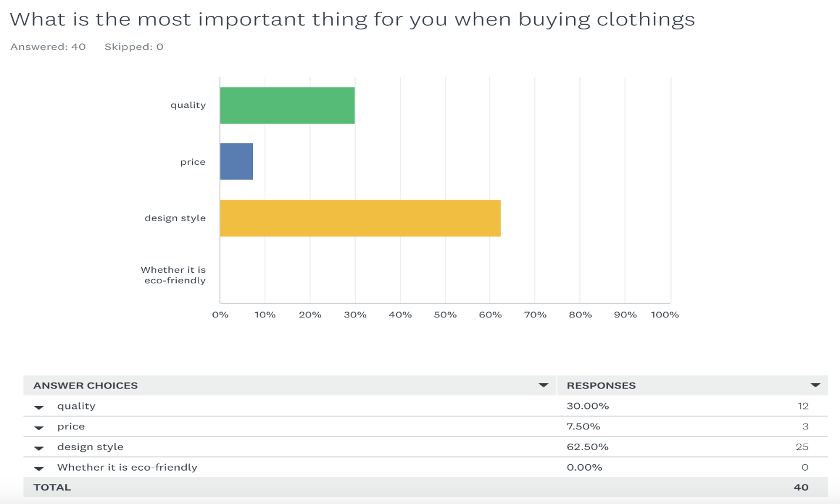Click the eco-friendly chart axis label
The image size is (840, 504).
(x=174, y=275)
